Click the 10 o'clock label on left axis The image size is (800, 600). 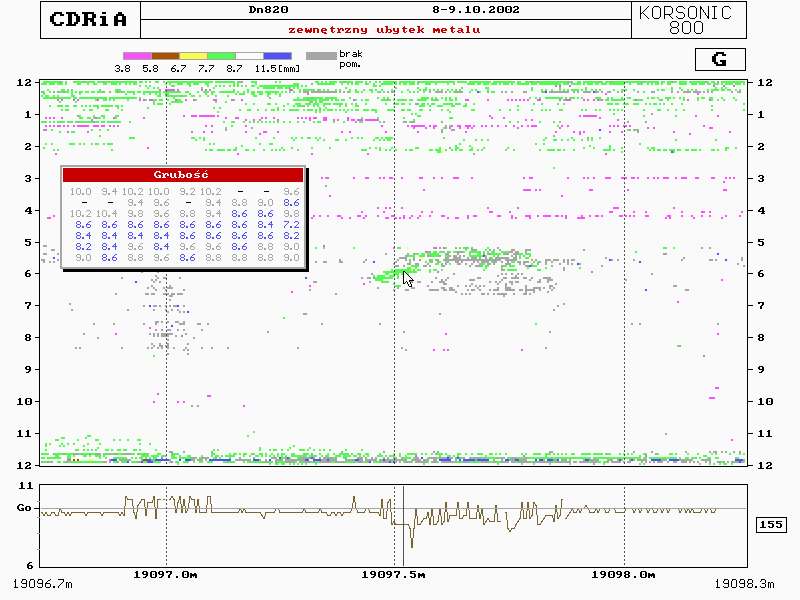[24, 402]
